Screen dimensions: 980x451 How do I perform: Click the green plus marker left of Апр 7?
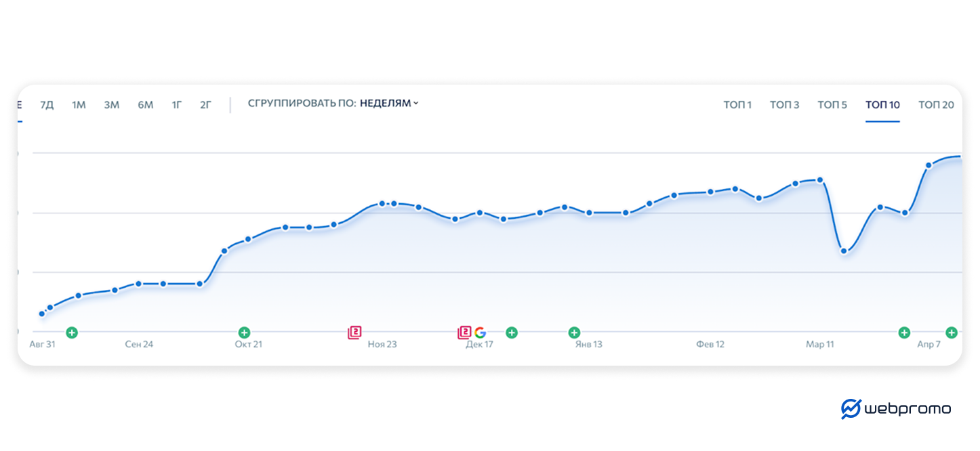click(904, 332)
